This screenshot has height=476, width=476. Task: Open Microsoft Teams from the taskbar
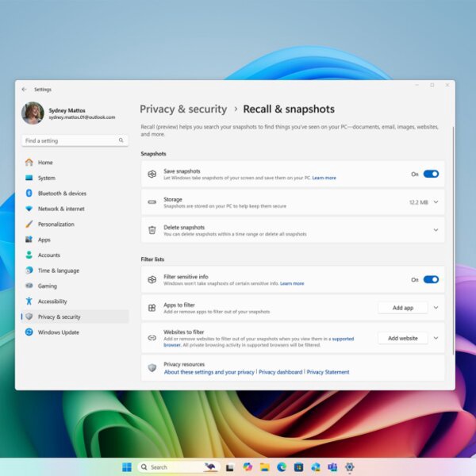point(332,467)
